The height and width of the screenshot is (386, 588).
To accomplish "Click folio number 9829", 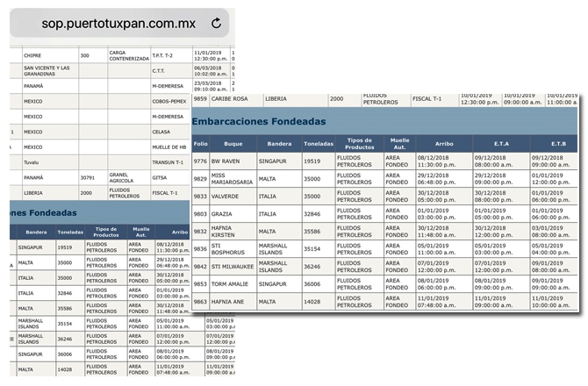I will (200, 179).
